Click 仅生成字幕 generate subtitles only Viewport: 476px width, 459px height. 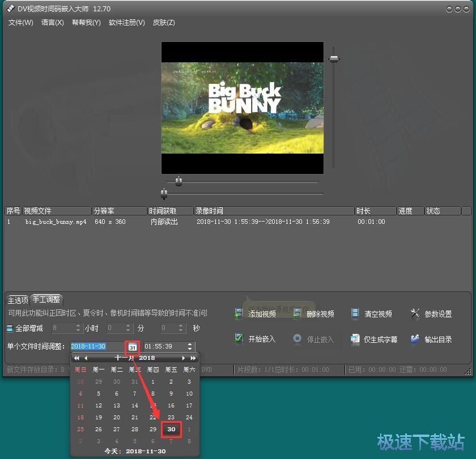point(373,339)
